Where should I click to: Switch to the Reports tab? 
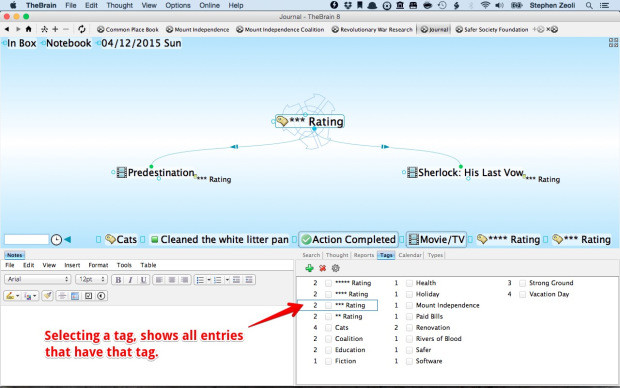363,255
